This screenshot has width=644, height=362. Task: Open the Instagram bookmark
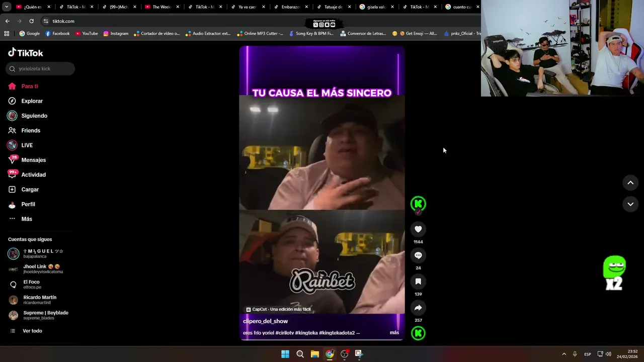tap(116, 34)
